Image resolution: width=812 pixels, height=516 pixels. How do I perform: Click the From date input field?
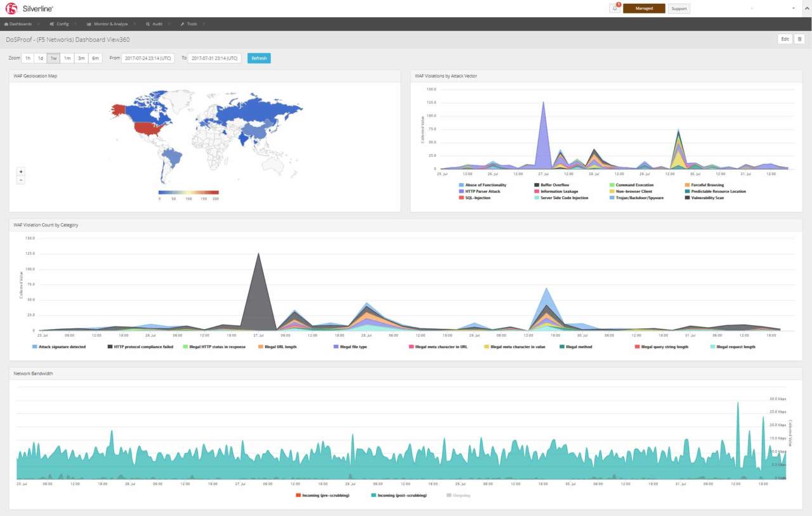[148, 58]
